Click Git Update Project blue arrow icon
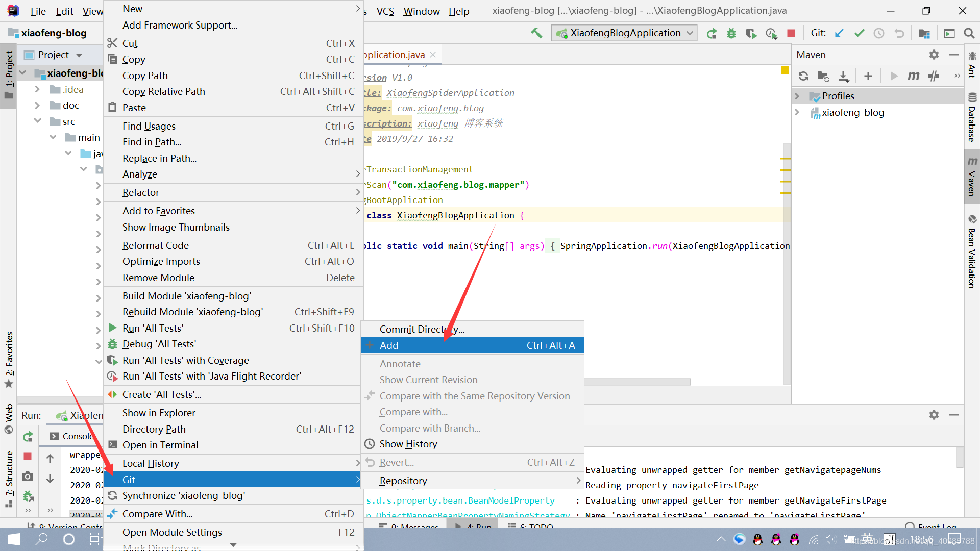Image resolution: width=980 pixels, height=551 pixels. [839, 33]
